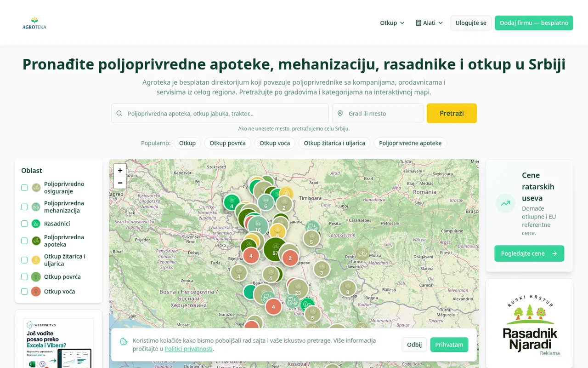This screenshot has height=368, width=588.
Task: Open the Rasadnik Njaradi advertisement
Action: pos(529,324)
